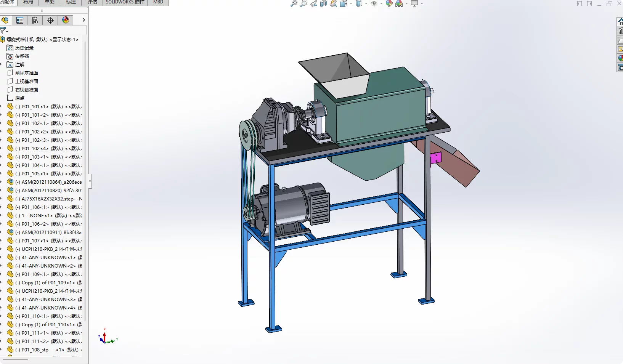Open the PropertyManager tab icon
The height and width of the screenshot is (364, 623).
pos(20,20)
